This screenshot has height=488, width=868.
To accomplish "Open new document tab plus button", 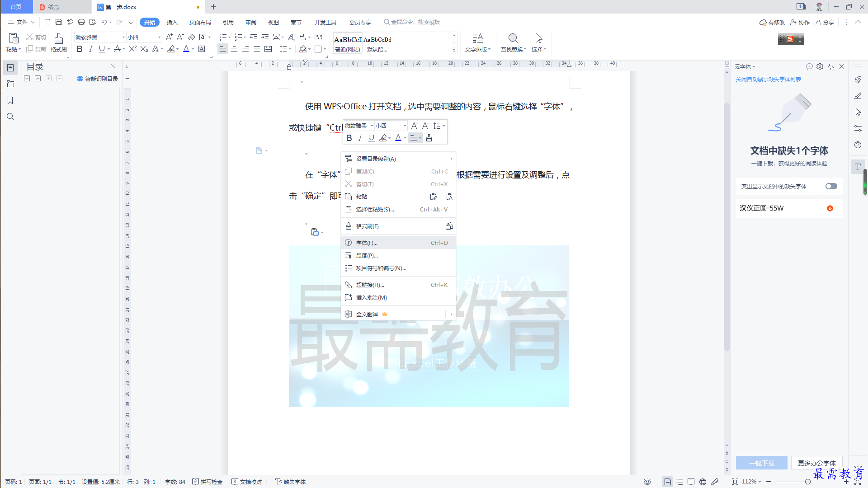I will point(213,7).
